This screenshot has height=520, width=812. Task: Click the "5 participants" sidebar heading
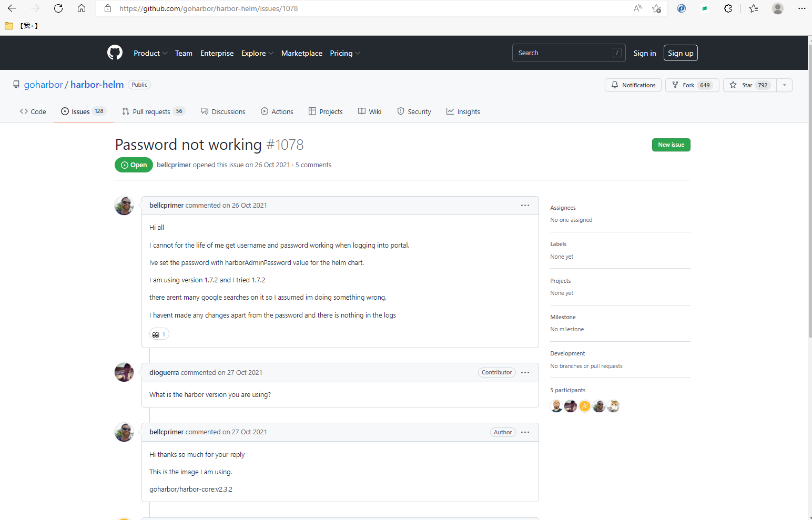(568, 390)
